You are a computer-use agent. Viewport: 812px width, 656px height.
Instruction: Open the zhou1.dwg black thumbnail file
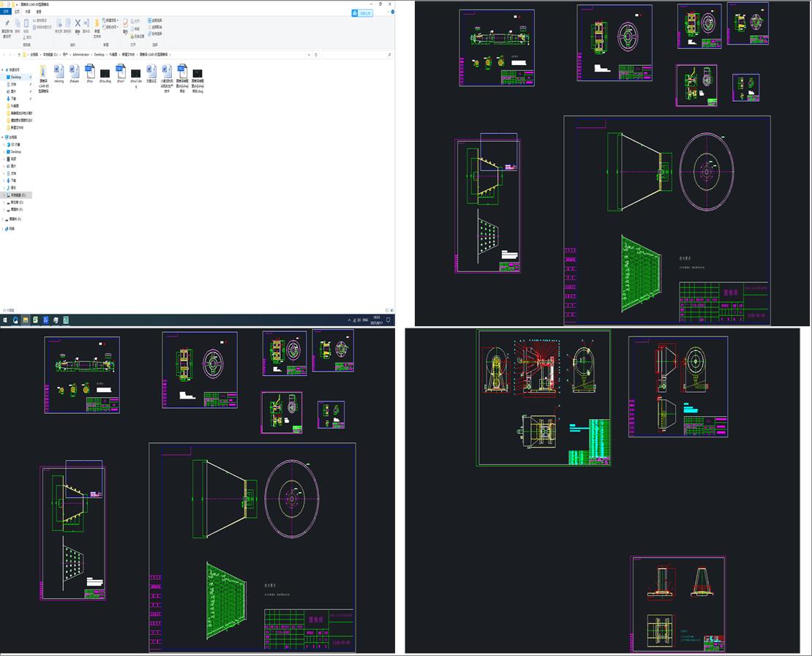[135, 74]
